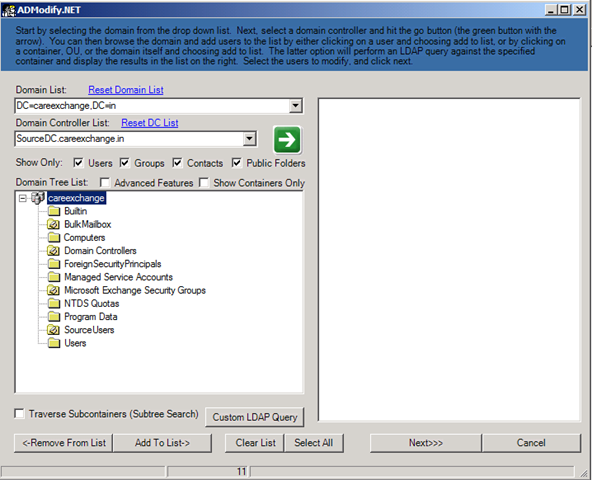592x480 pixels.
Task: Select the Managed Service Accounts tree item
Action: tap(119, 277)
